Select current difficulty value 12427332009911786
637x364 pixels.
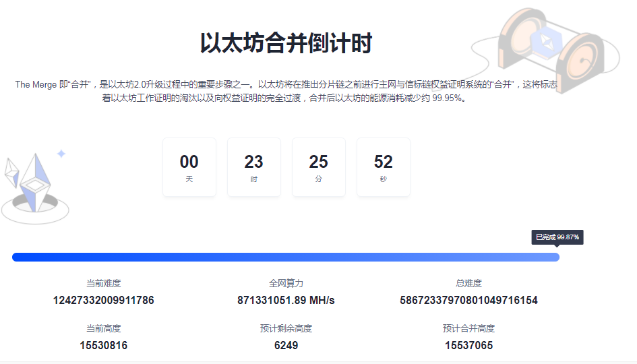(x=104, y=300)
